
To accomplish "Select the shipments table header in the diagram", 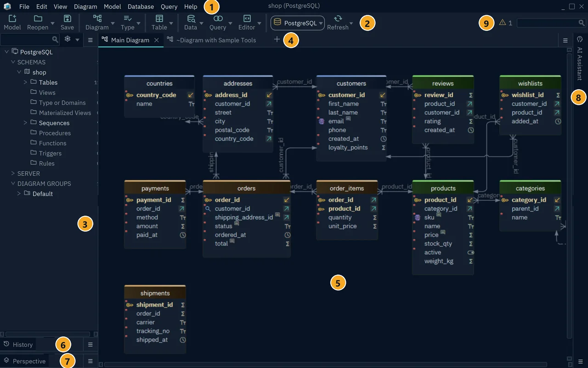I will (155, 293).
